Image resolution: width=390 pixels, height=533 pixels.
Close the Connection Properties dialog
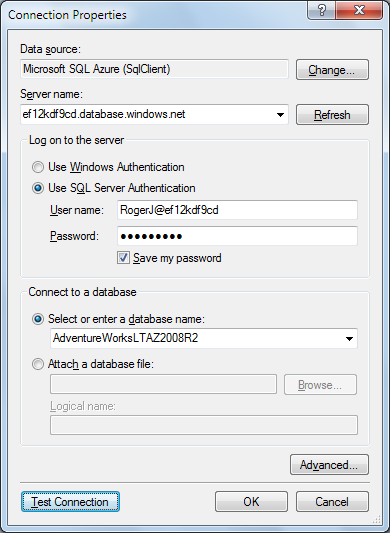click(x=359, y=10)
